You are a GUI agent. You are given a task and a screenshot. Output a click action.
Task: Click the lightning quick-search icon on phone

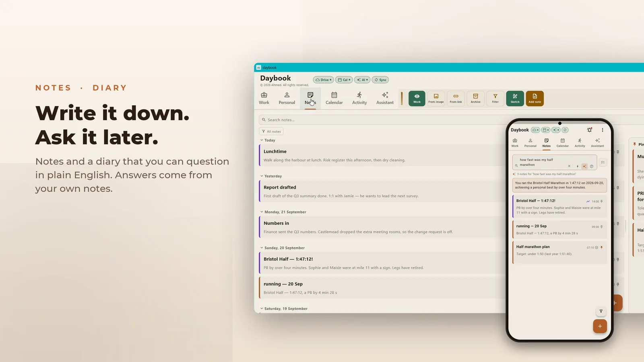coord(578,166)
